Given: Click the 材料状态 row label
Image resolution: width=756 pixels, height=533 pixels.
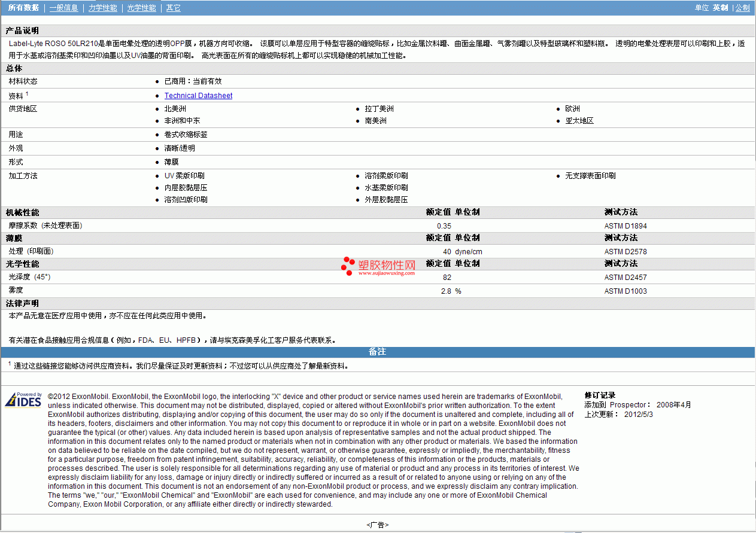Looking at the screenshot, I should pyautogui.click(x=23, y=81).
